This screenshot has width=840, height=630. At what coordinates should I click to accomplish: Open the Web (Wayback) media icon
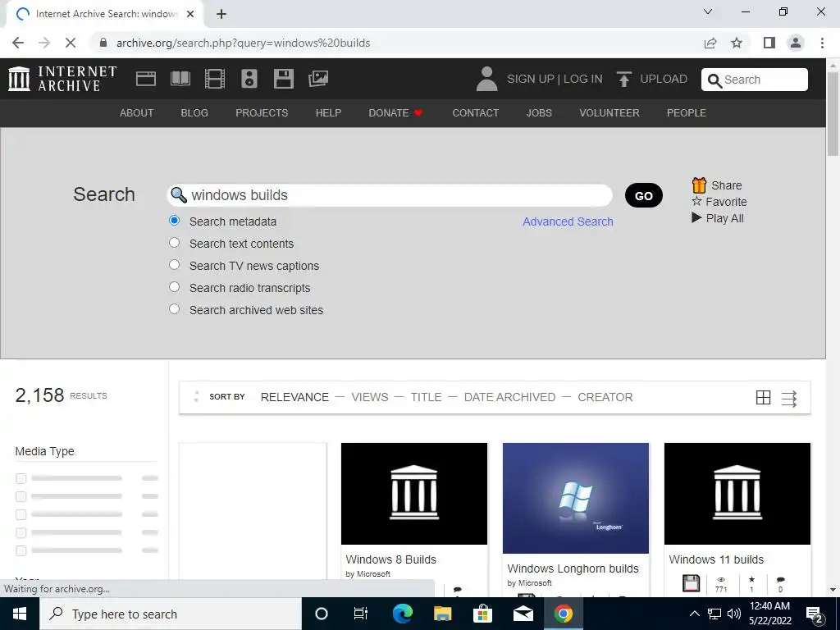(x=146, y=79)
